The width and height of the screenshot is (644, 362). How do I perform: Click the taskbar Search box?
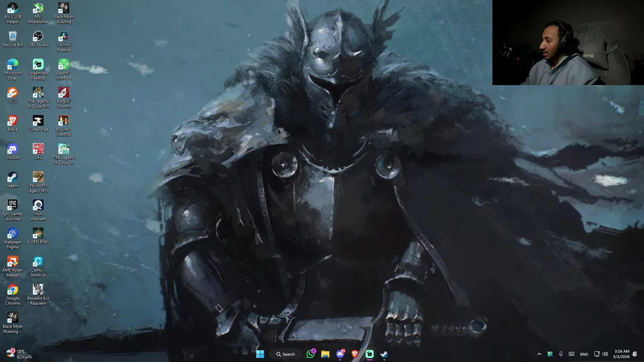click(285, 354)
